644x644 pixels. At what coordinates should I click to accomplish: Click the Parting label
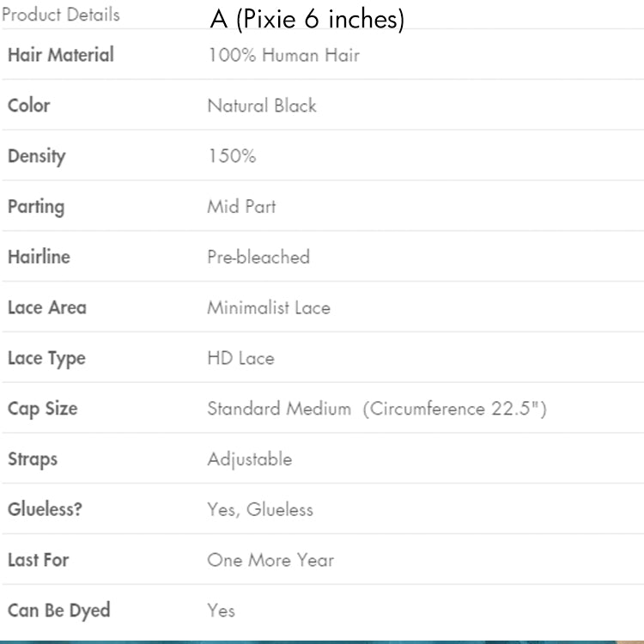(x=36, y=207)
